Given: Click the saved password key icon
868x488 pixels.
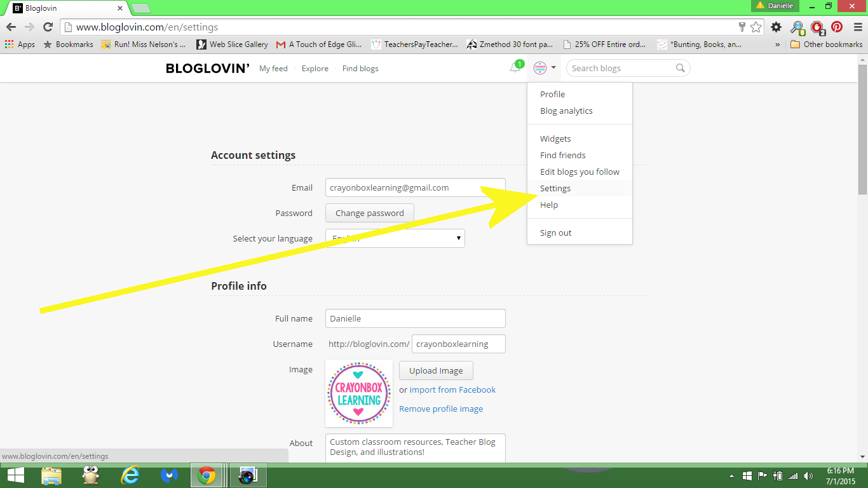Looking at the screenshot, I should click(x=742, y=27).
